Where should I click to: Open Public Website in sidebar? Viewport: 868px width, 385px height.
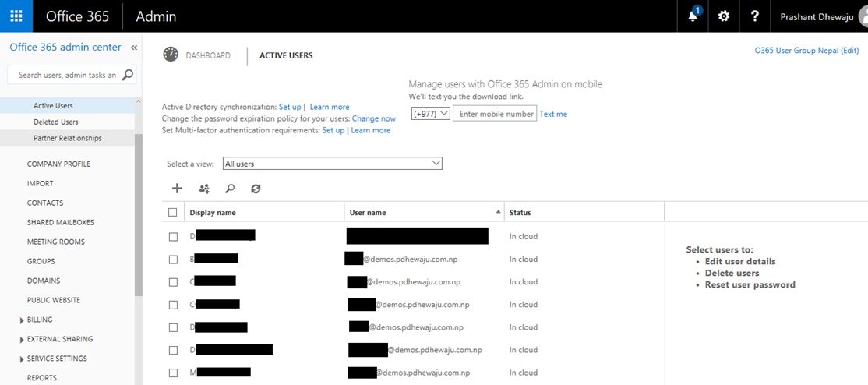click(x=54, y=300)
